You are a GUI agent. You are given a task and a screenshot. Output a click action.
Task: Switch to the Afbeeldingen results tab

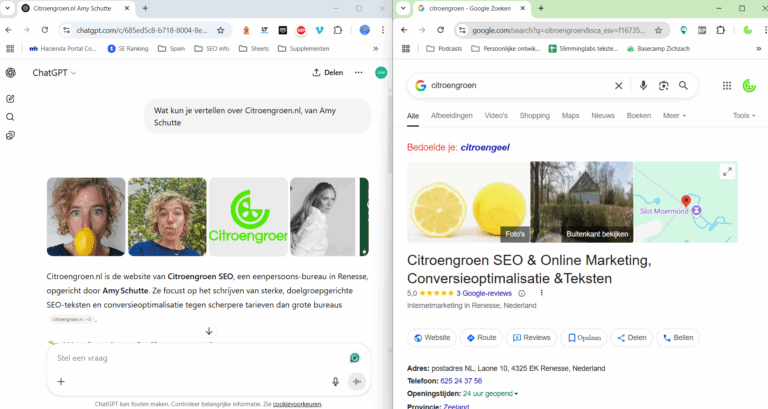tap(451, 116)
